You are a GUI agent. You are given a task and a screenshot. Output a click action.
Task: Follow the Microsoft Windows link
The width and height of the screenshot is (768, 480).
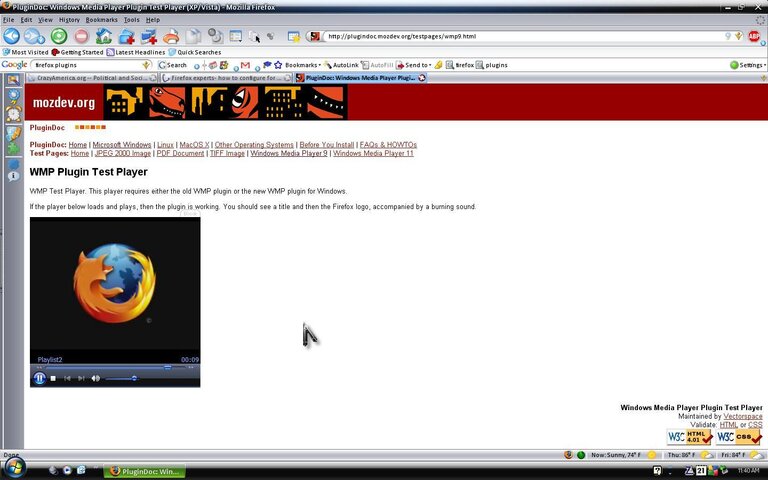122,145
